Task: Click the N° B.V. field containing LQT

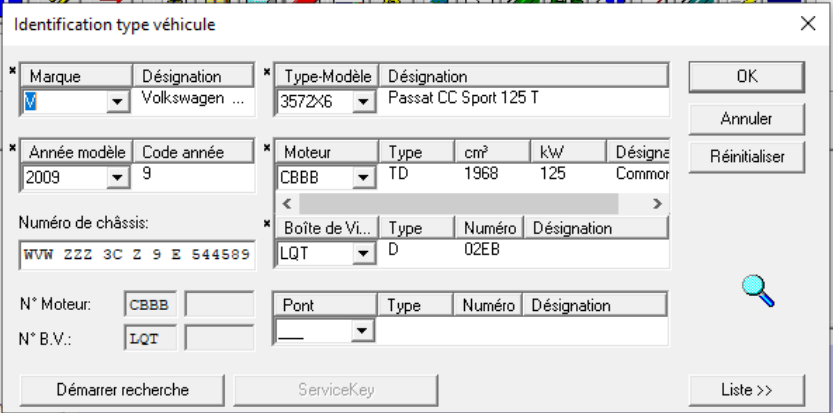Action: (150, 339)
